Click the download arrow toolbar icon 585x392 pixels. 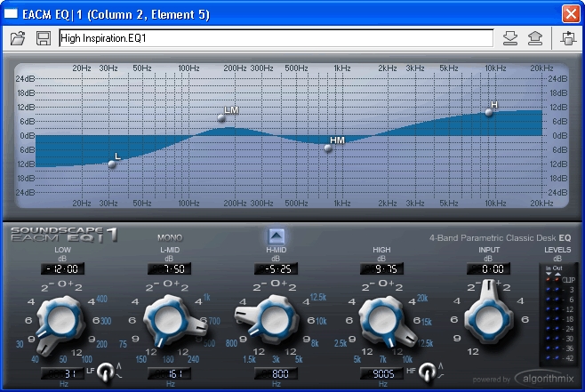510,38
